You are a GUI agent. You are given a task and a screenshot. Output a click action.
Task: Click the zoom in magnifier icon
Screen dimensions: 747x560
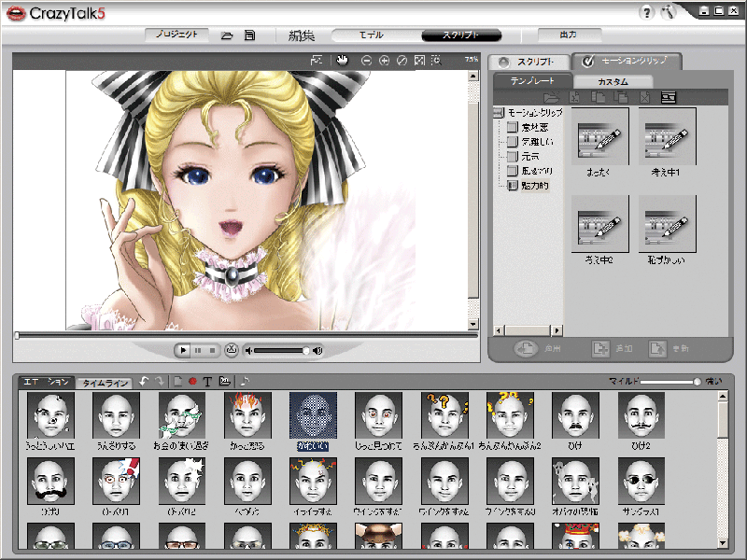pyautogui.click(x=384, y=61)
